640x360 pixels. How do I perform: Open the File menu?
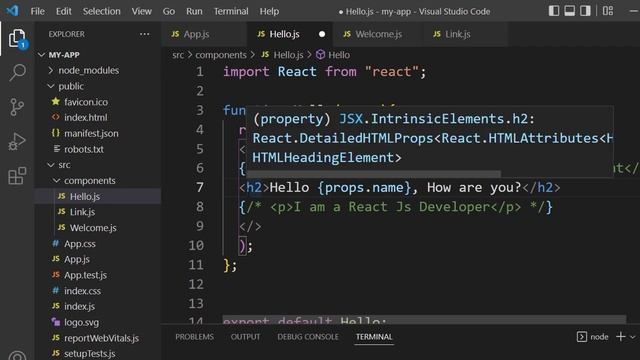click(38, 11)
